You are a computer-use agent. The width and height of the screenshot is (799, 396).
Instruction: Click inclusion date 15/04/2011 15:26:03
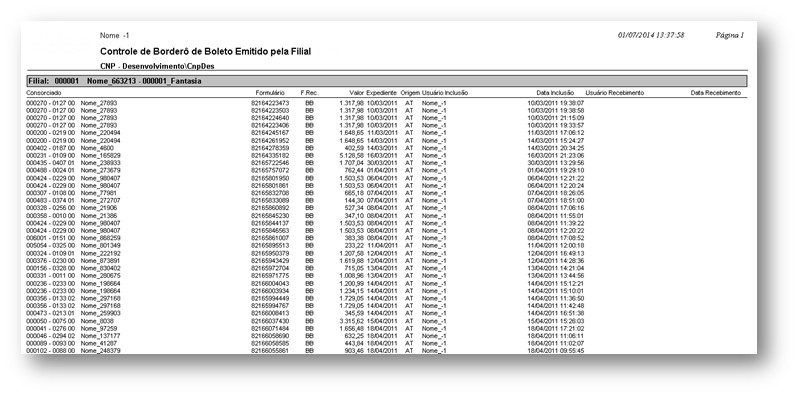tap(555, 321)
